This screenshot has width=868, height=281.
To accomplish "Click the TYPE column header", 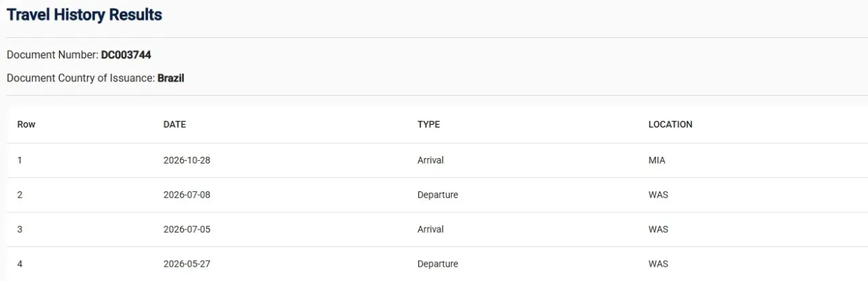I will coord(429,124).
